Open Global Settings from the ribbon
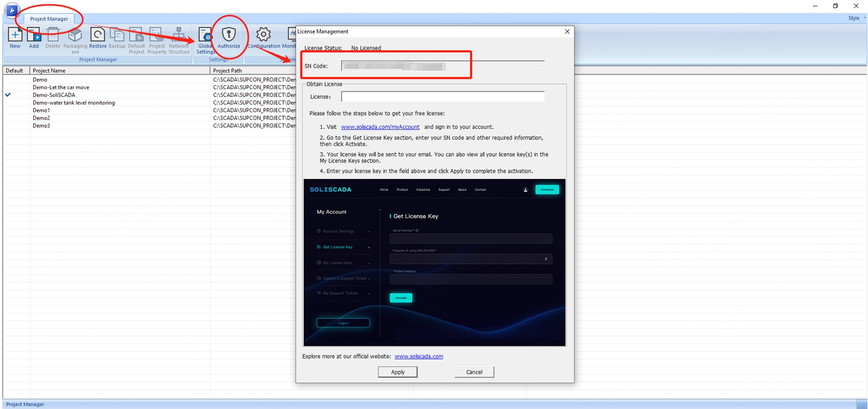The width and height of the screenshot is (868, 409). pos(205,41)
